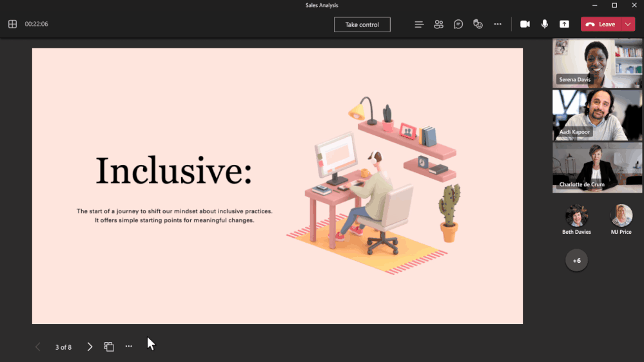
Task: Leave the meeting
Action: [600, 24]
